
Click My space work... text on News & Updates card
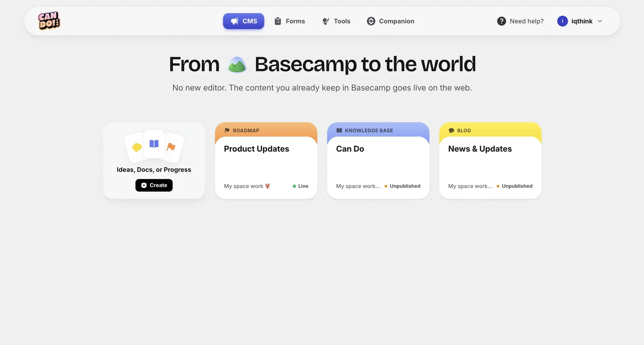(470, 186)
